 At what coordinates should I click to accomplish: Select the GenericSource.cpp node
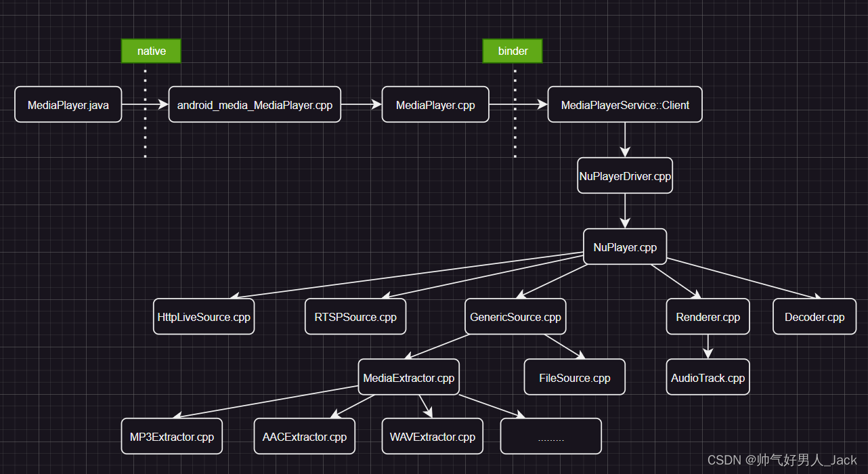pos(516,316)
